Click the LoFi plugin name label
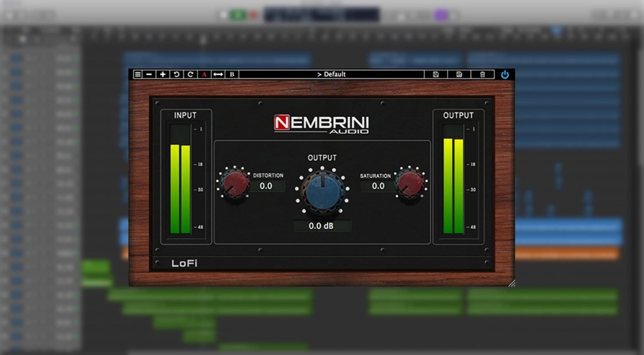644x355 pixels. pos(184,263)
